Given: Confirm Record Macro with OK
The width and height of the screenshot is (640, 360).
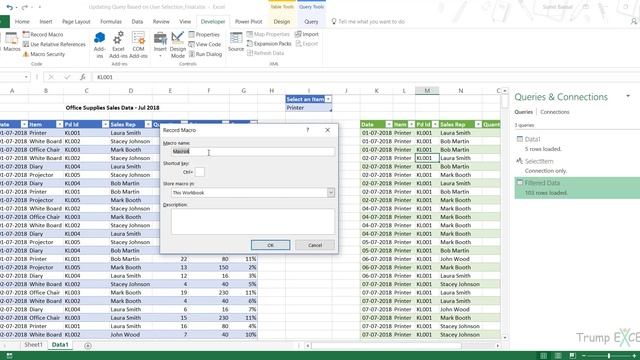Looking at the screenshot, I should click(x=271, y=245).
